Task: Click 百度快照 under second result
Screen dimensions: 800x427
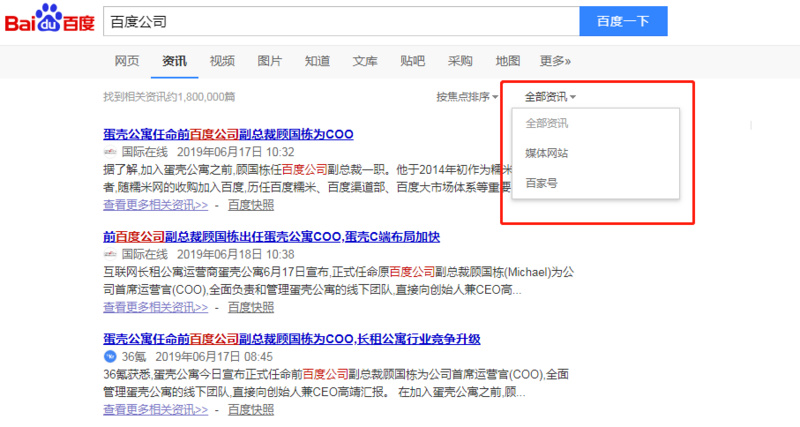Action: (x=251, y=307)
